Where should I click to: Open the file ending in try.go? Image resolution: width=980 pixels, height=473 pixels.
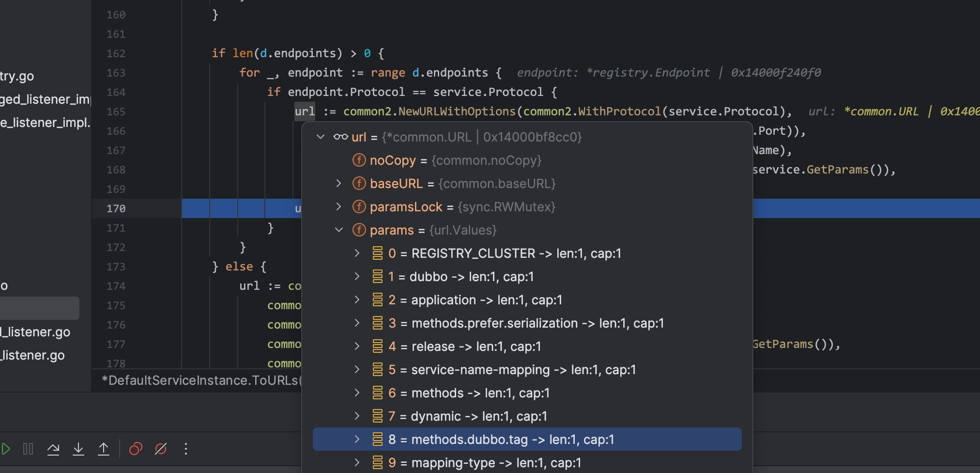point(17,76)
